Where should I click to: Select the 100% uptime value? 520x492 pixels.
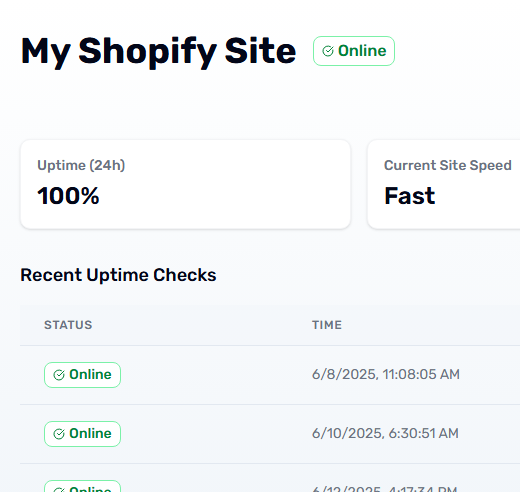68,196
